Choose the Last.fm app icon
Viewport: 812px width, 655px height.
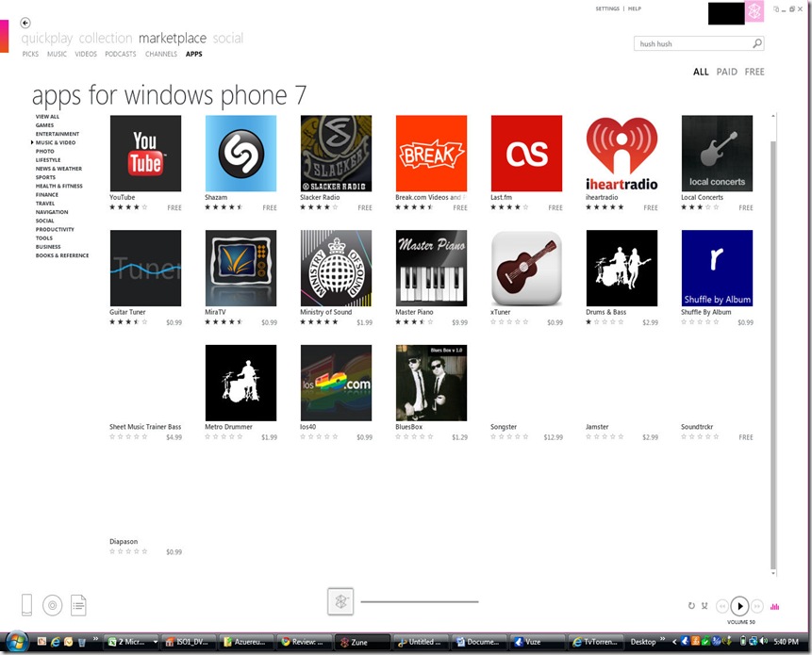526,153
